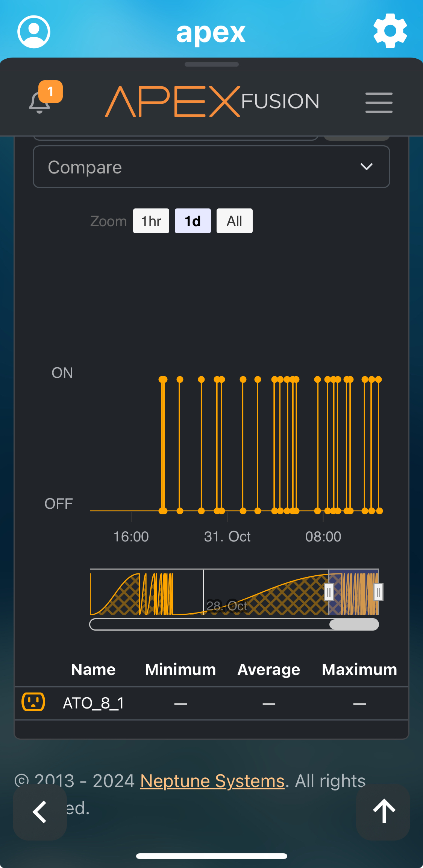Image resolution: width=423 pixels, height=868 pixels.
Task: Open the Neptune Systems link
Action: 212,781
